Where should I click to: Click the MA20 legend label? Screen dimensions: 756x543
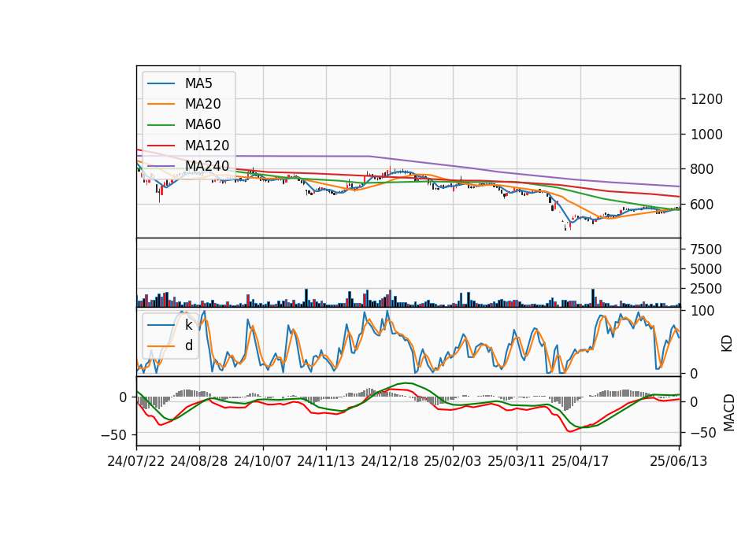pyautogui.click(x=202, y=104)
